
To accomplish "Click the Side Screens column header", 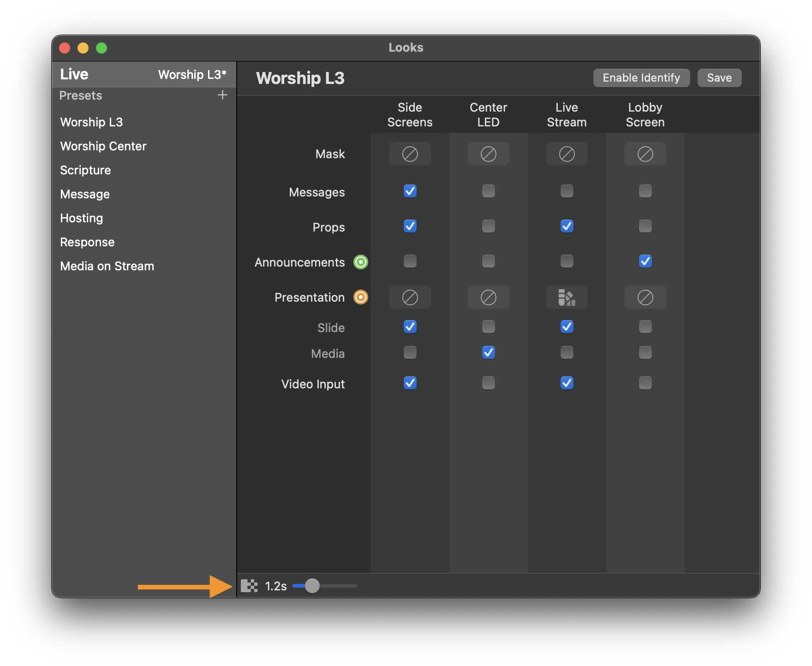I will [410, 115].
